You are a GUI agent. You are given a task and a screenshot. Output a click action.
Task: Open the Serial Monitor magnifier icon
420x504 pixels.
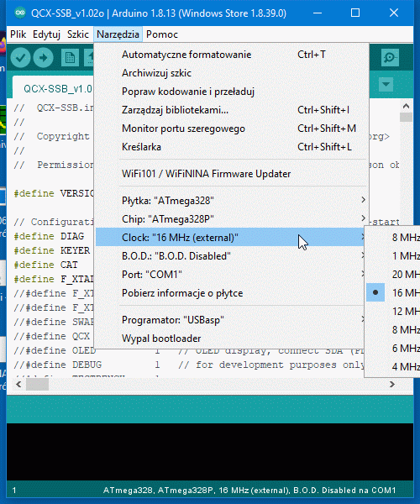[390, 58]
